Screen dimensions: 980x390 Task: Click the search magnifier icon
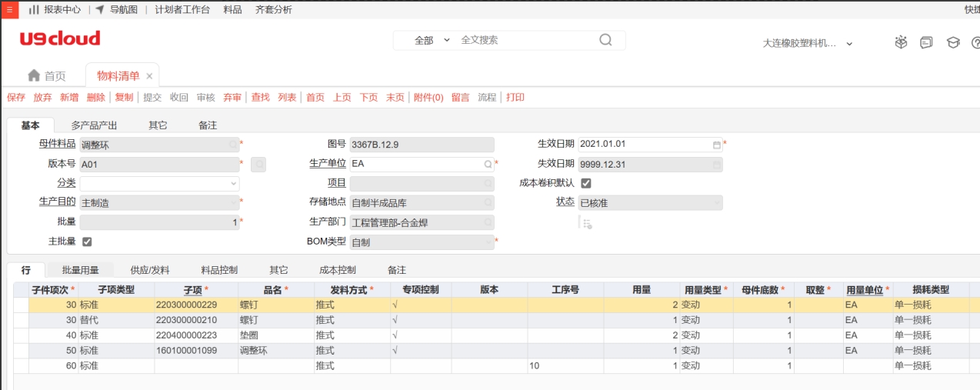tap(606, 40)
